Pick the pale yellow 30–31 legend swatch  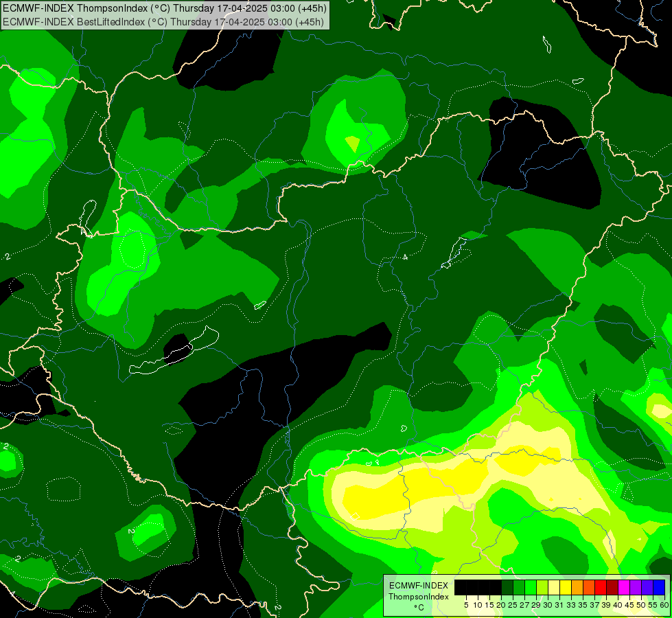coord(554,588)
